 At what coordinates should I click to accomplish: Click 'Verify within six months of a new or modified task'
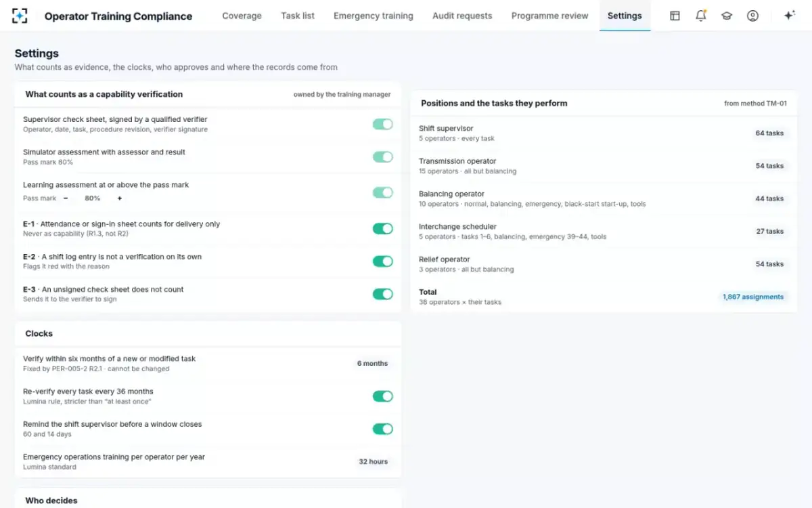tap(110, 358)
